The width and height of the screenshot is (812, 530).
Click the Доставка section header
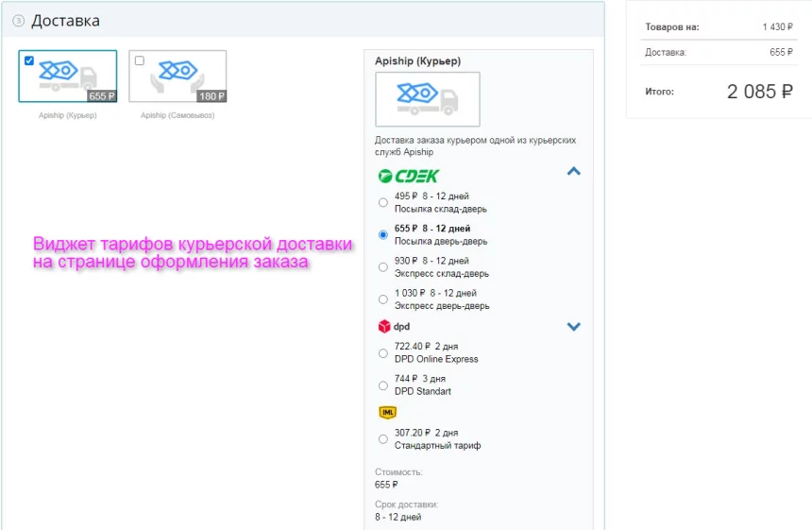point(65,21)
